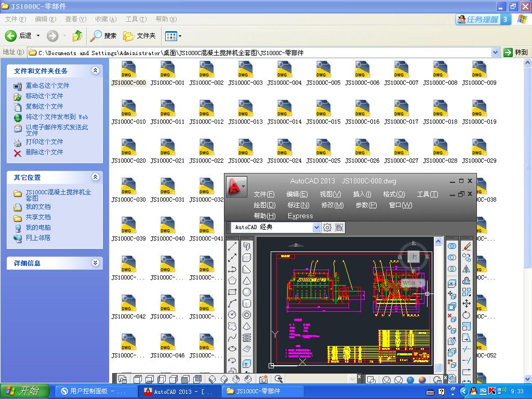Select the Polygon tool in AutoCAD
Viewport: 532px width, 399px height.
[x=232, y=281]
